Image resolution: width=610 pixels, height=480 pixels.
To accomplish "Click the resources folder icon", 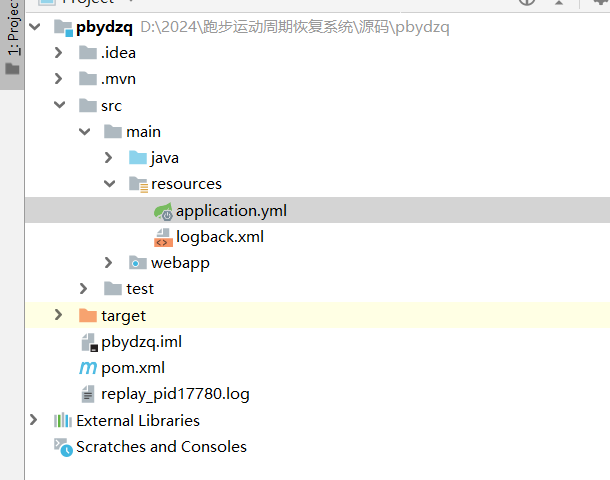I will pyautogui.click(x=138, y=184).
